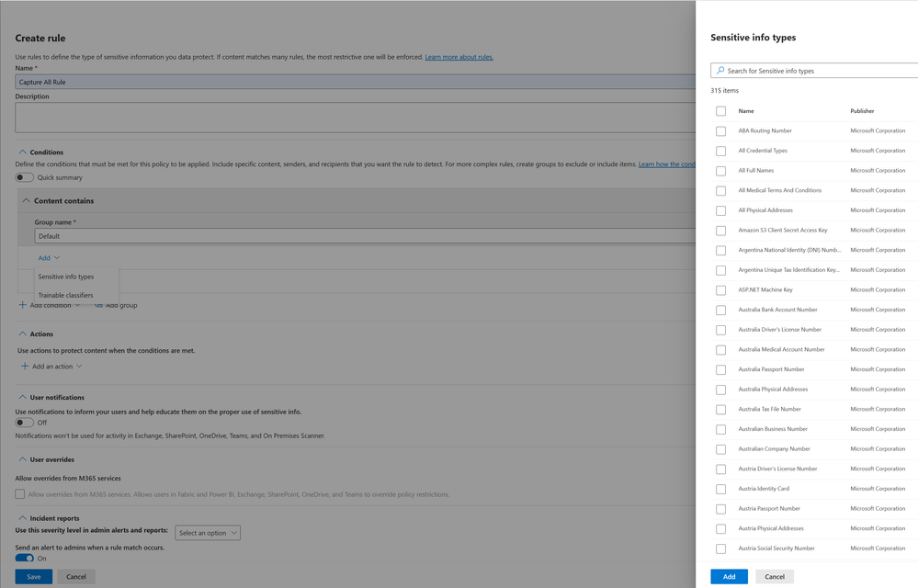Click the plus icon beside Add an action

coord(25,367)
